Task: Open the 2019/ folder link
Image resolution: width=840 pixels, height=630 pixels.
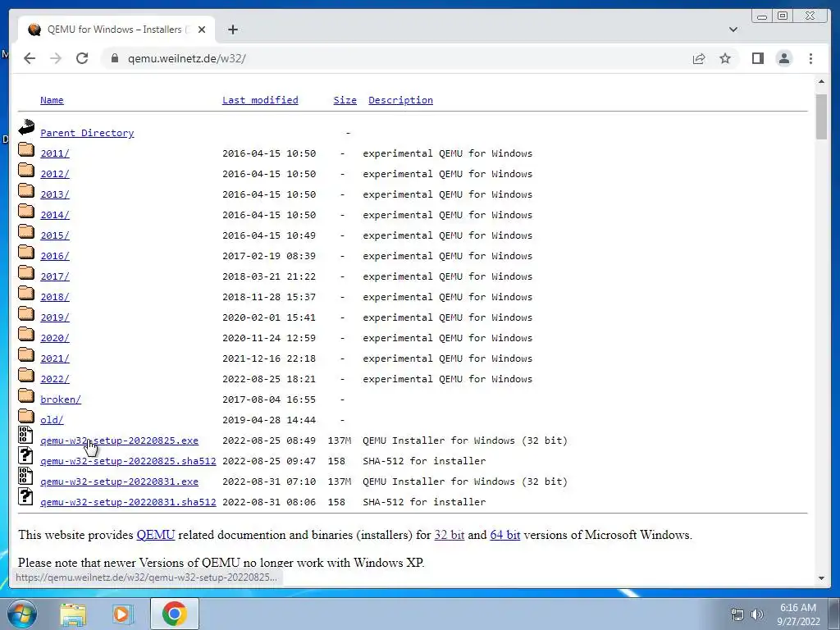Action: click(55, 317)
